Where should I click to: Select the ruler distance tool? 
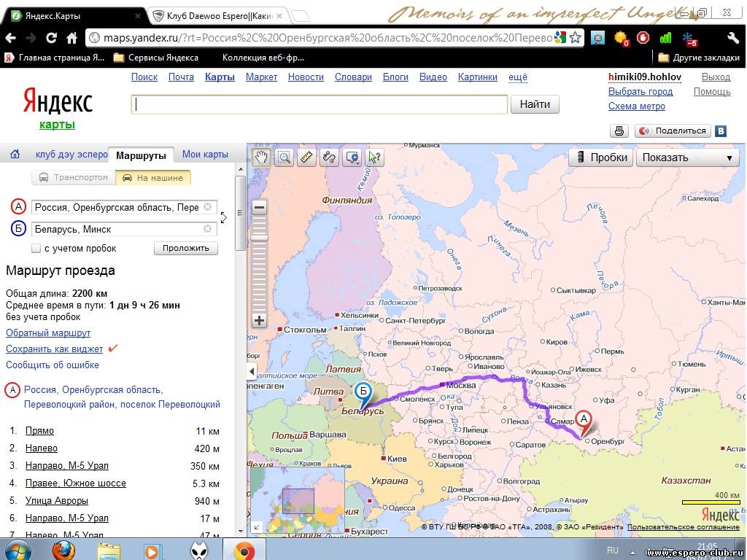(306, 157)
